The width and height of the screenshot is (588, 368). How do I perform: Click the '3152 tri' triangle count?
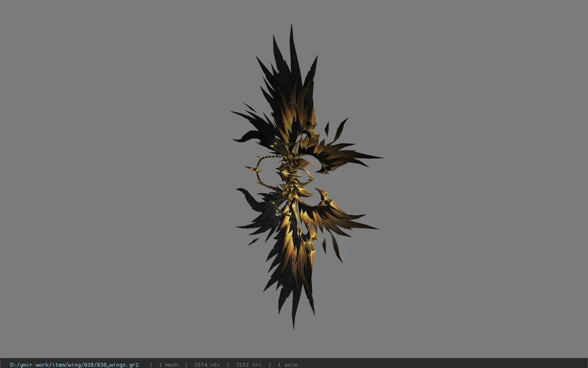pos(249,365)
